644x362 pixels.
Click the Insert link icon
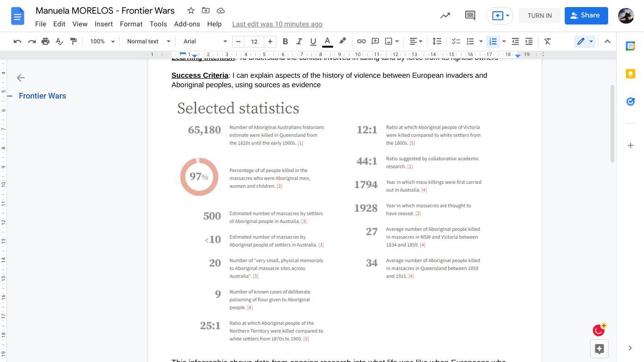[x=361, y=41]
